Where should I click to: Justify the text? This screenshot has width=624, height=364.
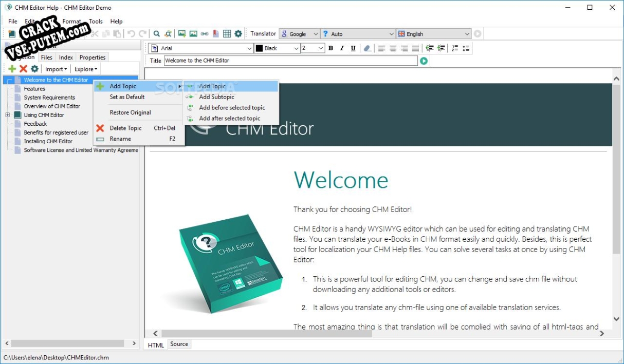(415, 48)
